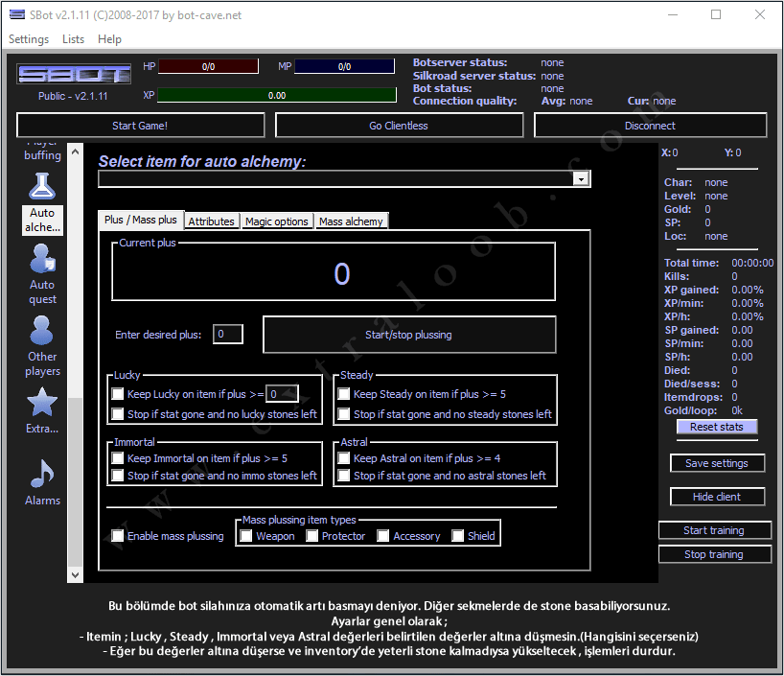784x676 pixels.
Task: Switch to the Plus / Mass plus tab
Action: point(141,220)
